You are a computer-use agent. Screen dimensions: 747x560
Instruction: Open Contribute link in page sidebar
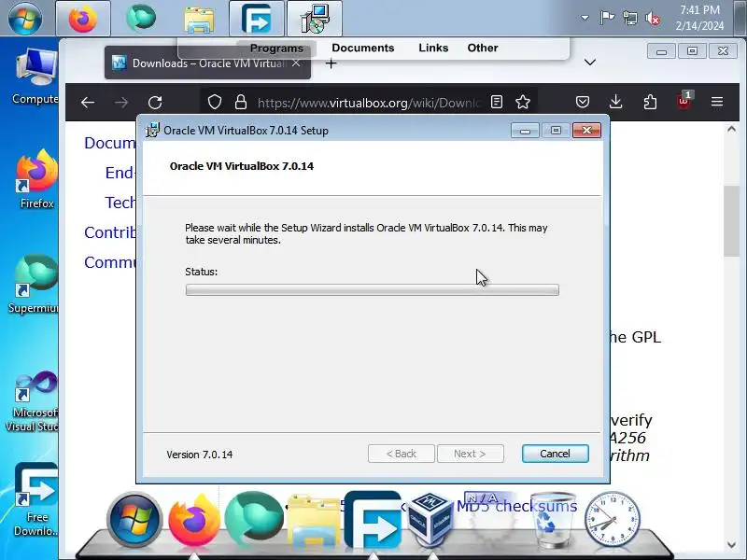[x=109, y=232]
